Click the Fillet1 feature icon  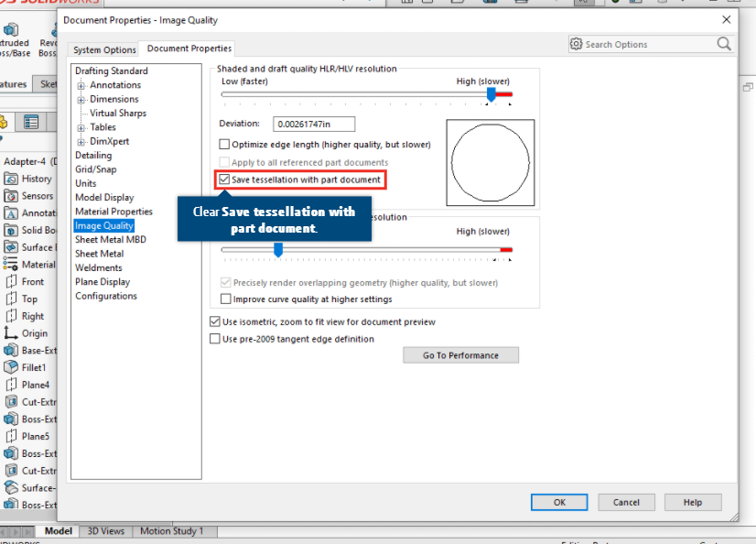click(11, 367)
